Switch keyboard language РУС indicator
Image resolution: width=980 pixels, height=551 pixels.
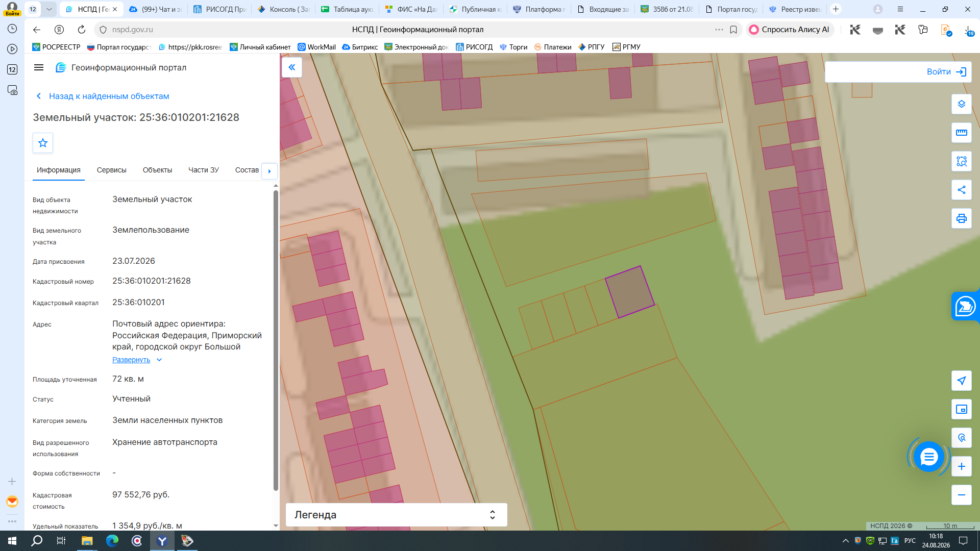click(910, 541)
